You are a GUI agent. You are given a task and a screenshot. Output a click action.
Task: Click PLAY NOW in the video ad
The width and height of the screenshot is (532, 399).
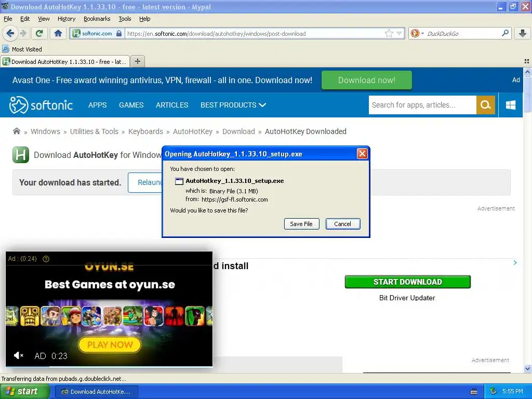[110, 345]
